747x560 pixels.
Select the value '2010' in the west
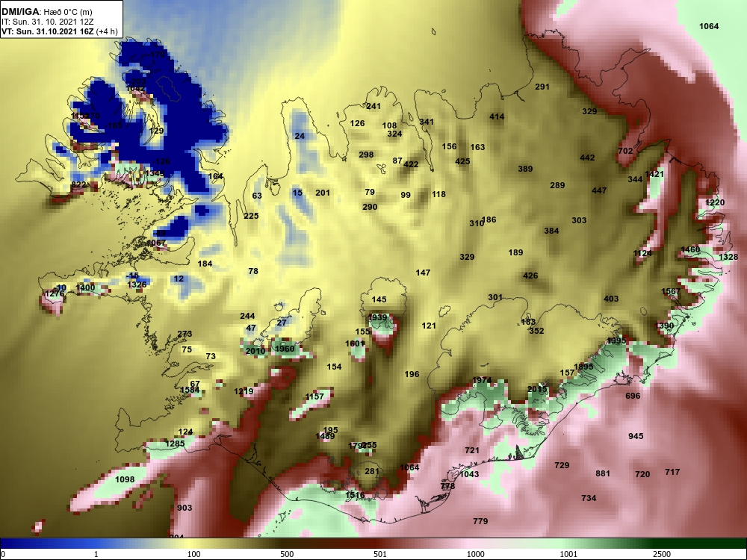click(x=255, y=351)
